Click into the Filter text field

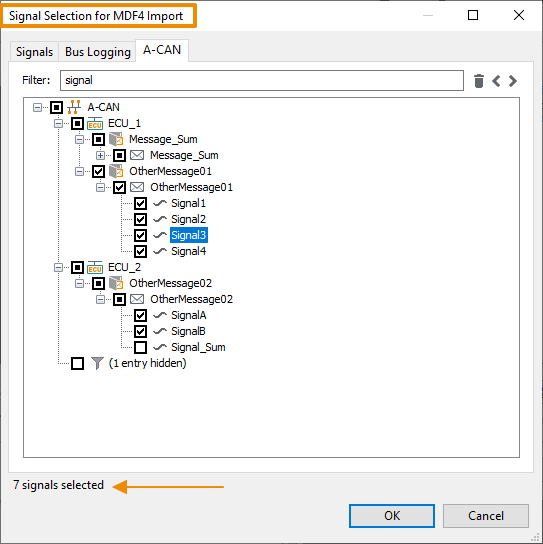click(262, 80)
